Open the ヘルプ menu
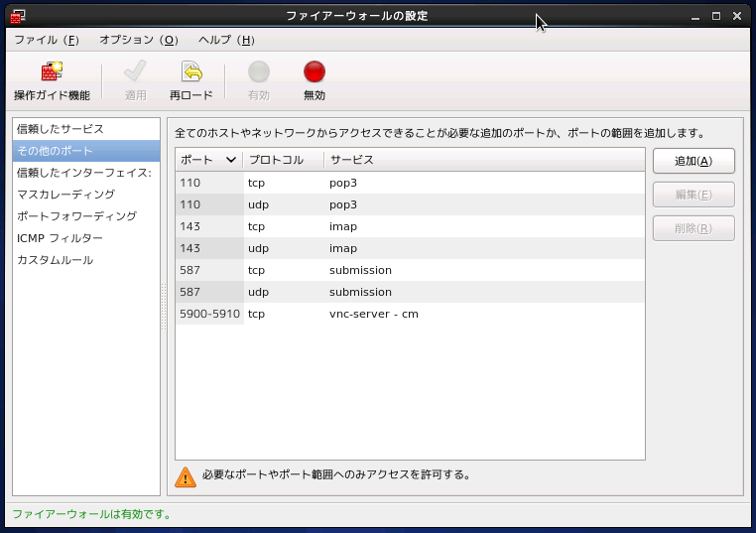This screenshot has height=533, width=756. 226,40
